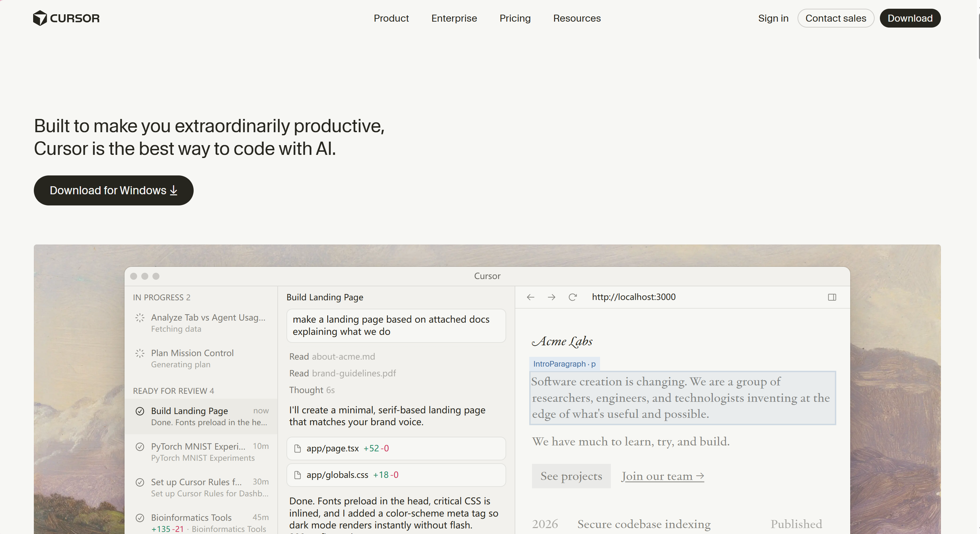Click the 'READY FOR REVIEW 4' section header

[x=173, y=391]
